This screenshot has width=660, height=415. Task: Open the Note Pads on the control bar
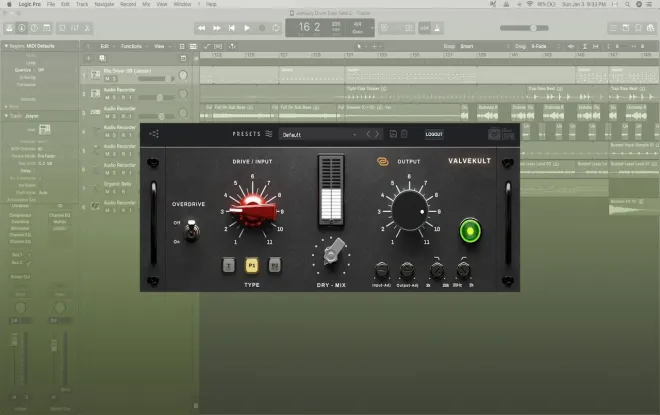pos(626,28)
